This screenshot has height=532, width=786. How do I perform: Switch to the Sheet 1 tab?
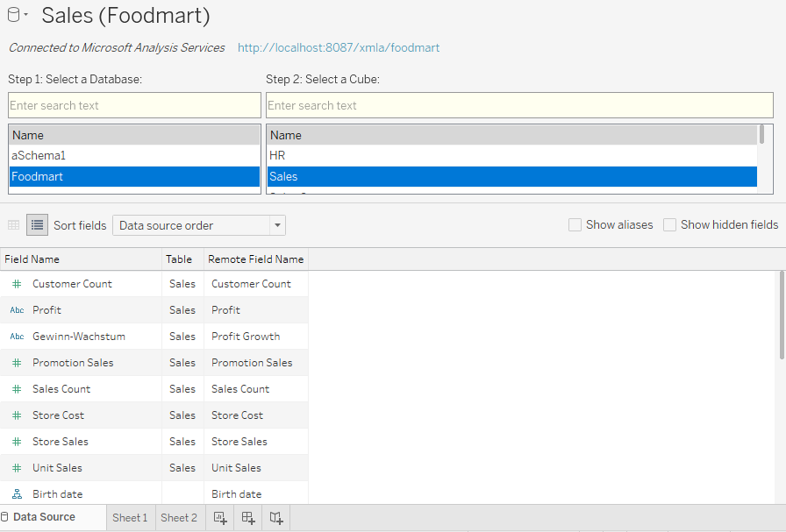click(x=130, y=517)
